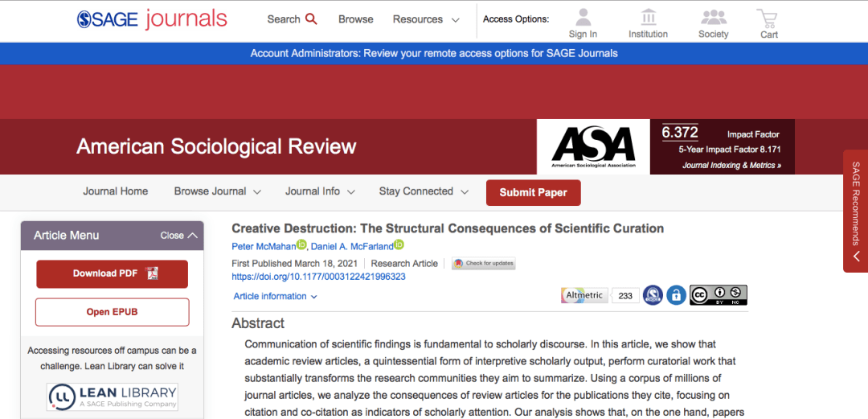This screenshot has width=868, height=419.
Task: Expand the Resources dropdown menu
Action: [x=426, y=19]
